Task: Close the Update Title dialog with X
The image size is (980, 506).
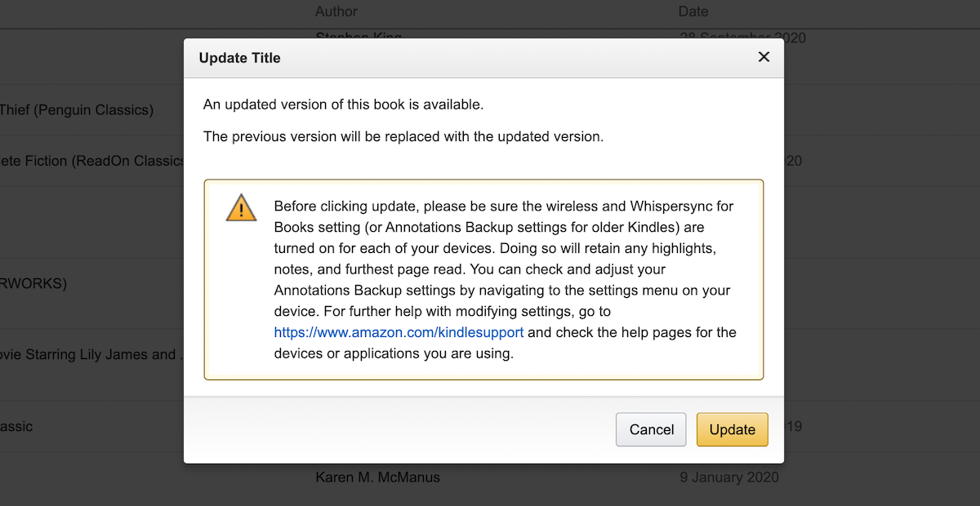Action: pos(764,57)
